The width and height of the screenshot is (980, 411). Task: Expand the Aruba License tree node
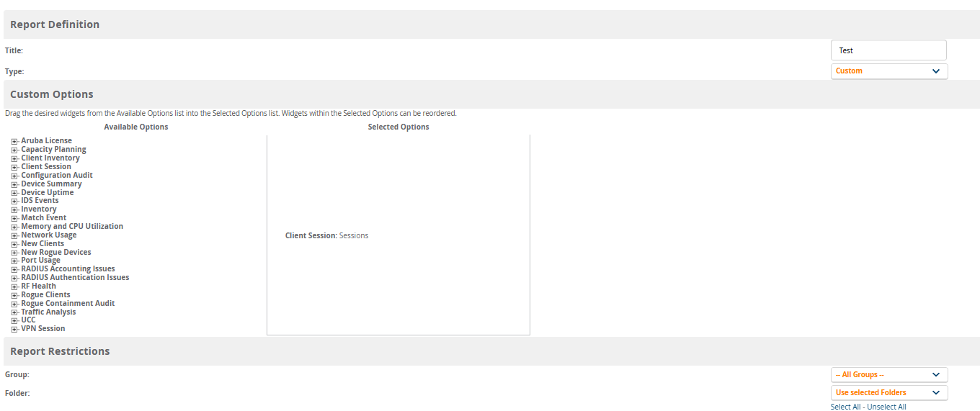14,141
